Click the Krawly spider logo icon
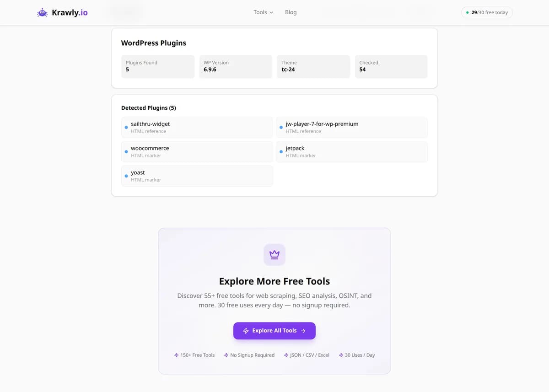The image size is (549, 392). [x=42, y=12]
